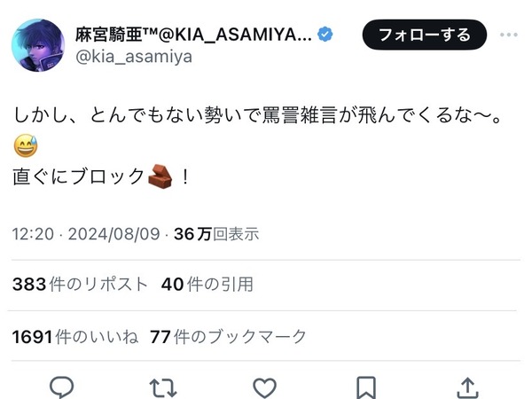Open the 36万回表示 view count

[216, 234]
